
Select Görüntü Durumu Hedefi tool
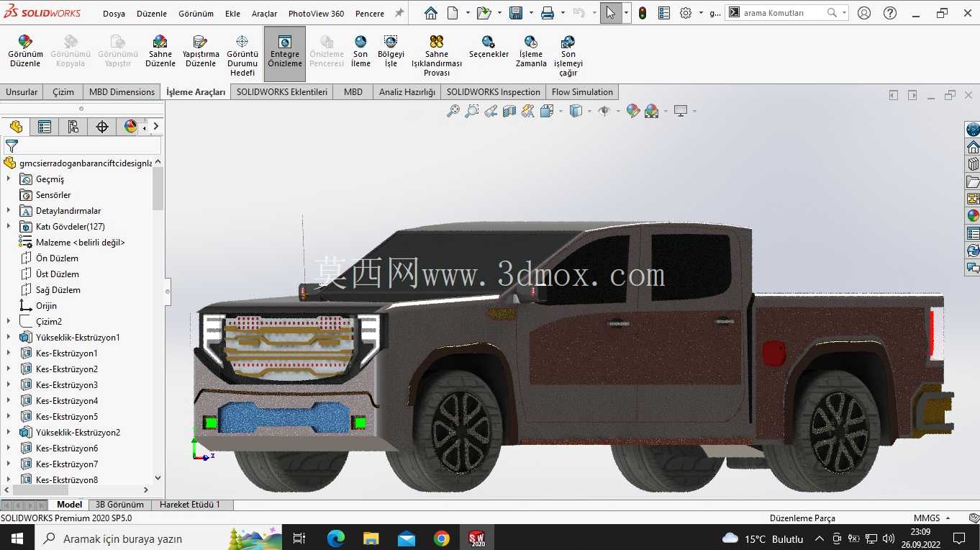[242, 55]
